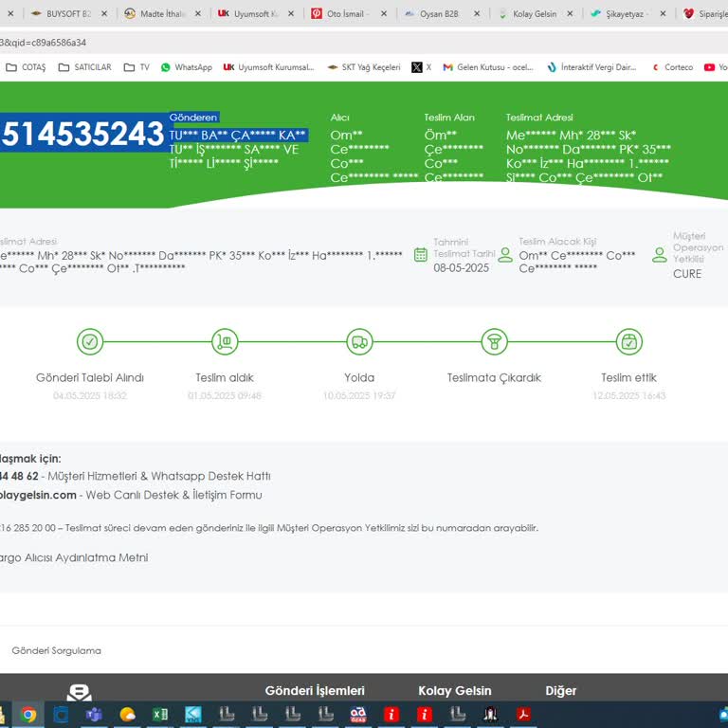Open the X bookmark
The width and height of the screenshot is (728, 728).
pyautogui.click(x=422, y=67)
